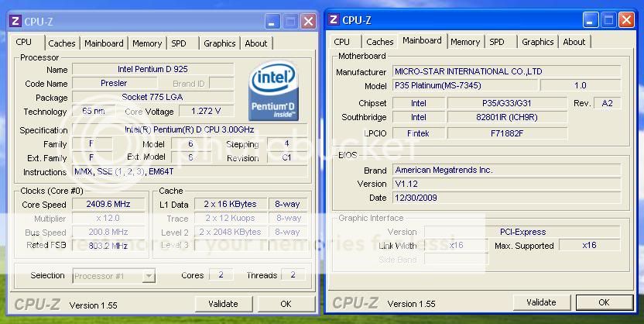Open Caches tab in right window
644x324 pixels.
(380, 42)
